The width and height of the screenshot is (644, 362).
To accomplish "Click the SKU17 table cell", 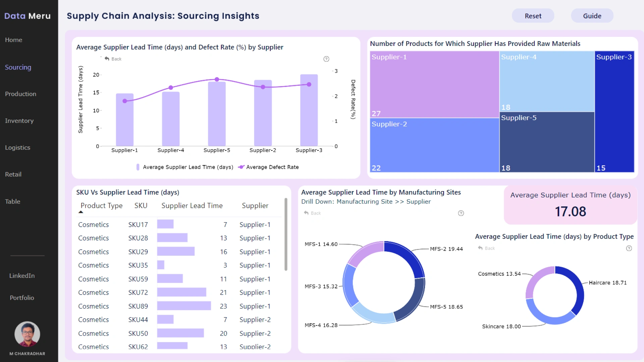I will point(138,225).
